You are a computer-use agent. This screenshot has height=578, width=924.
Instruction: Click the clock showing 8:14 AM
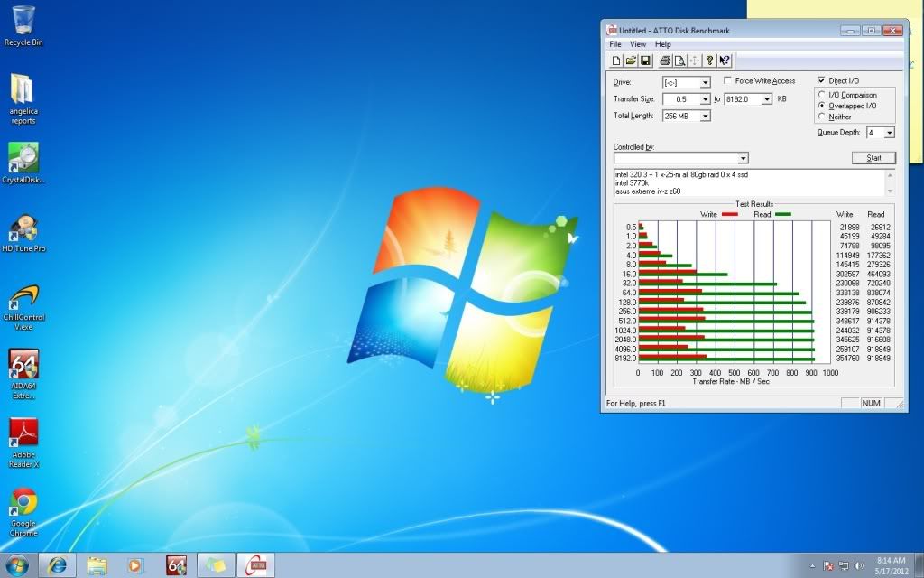891,560
